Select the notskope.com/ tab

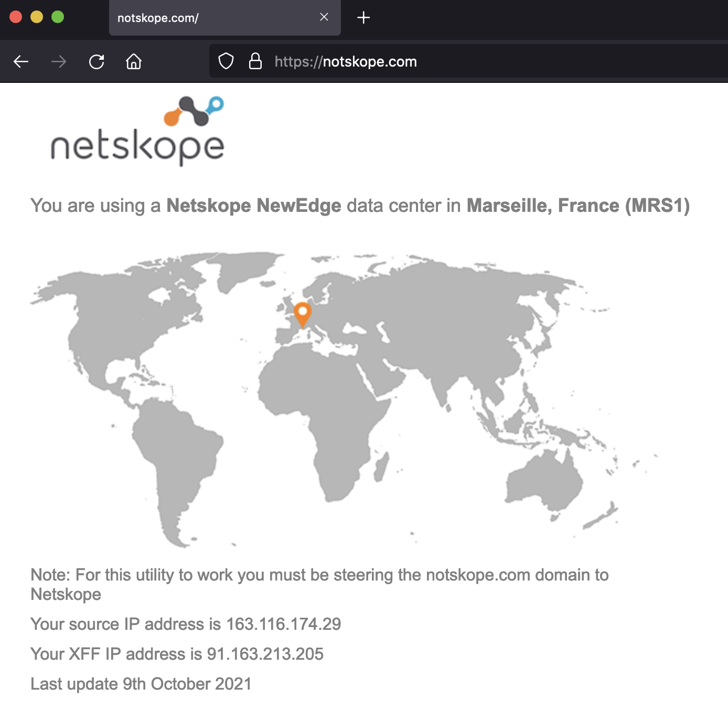[x=210, y=18]
